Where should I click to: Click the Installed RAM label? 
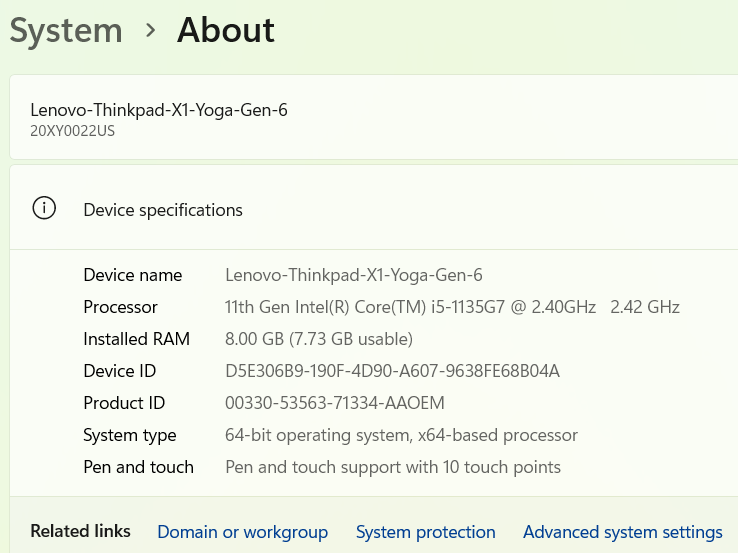click(x=136, y=339)
